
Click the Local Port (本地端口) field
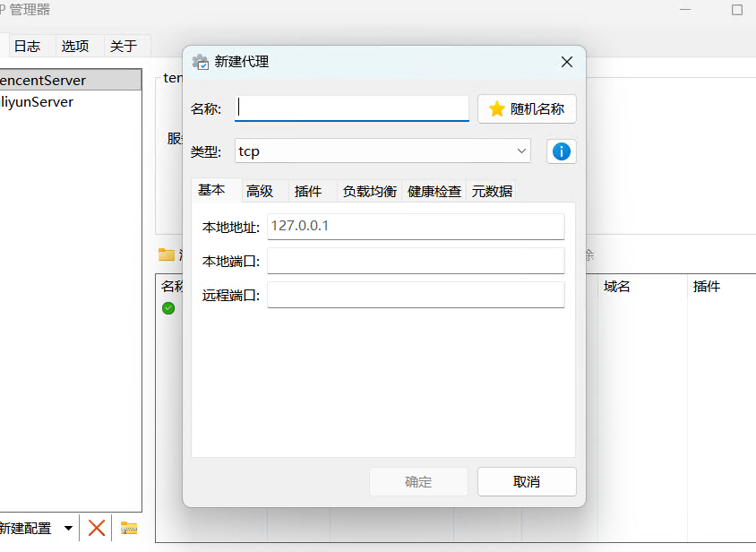point(416,261)
